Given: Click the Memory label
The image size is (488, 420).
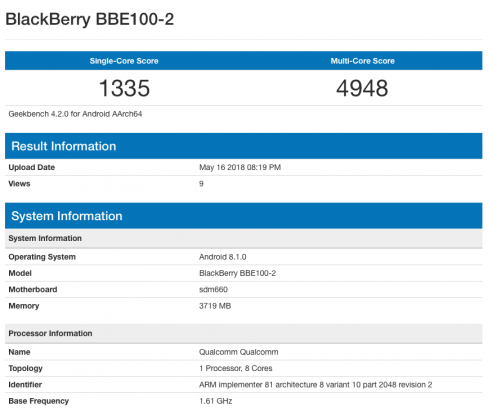Looking at the screenshot, I should 24,306.
